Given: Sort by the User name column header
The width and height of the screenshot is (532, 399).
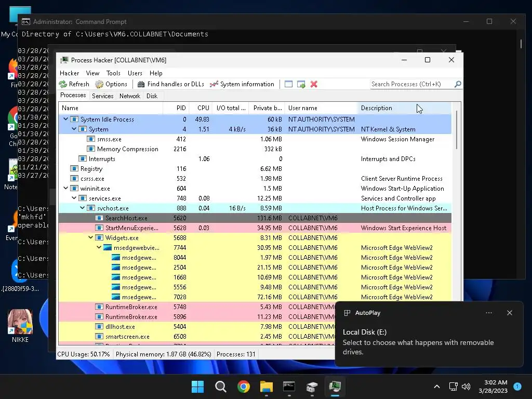Looking at the screenshot, I should click(321, 108).
